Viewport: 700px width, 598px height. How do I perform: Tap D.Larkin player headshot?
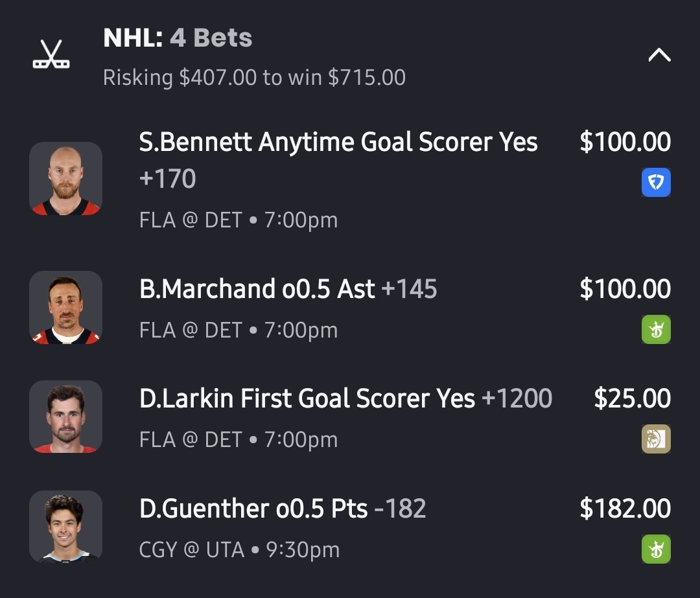pyautogui.click(x=65, y=417)
